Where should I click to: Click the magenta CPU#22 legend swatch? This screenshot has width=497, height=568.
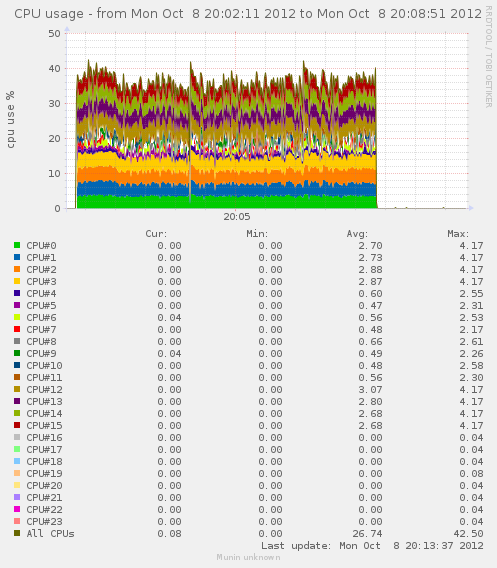pos(17,509)
